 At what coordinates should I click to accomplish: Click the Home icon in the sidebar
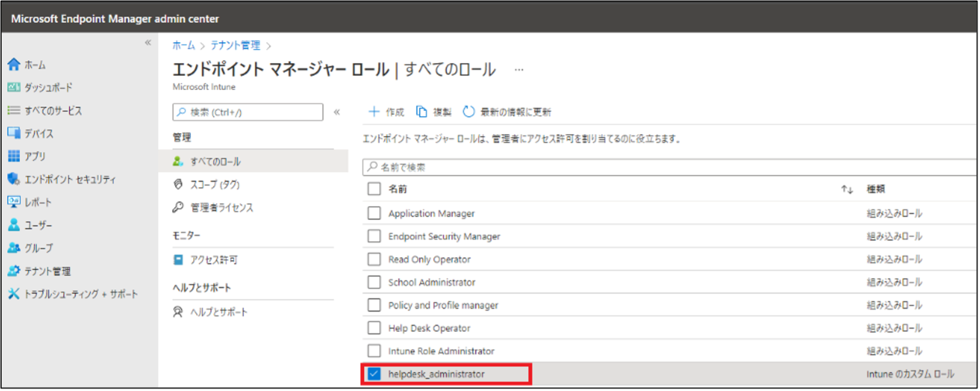click(x=14, y=65)
